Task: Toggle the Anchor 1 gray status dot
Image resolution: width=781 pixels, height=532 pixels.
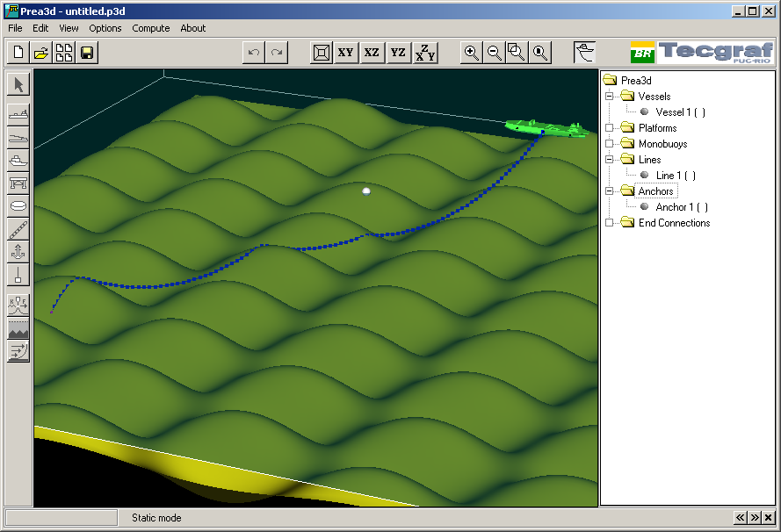Action: (x=644, y=207)
